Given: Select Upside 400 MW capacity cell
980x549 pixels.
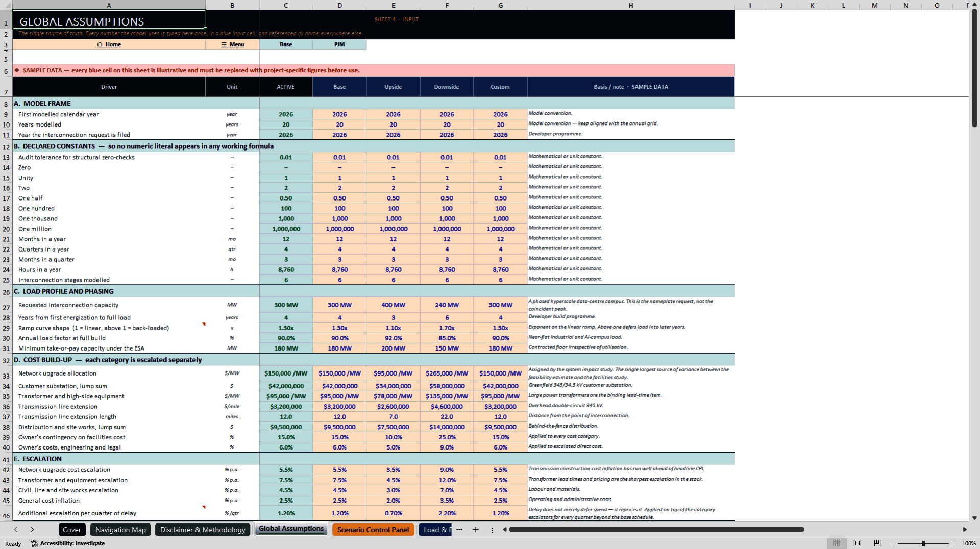Looking at the screenshot, I should tap(393, 305).
